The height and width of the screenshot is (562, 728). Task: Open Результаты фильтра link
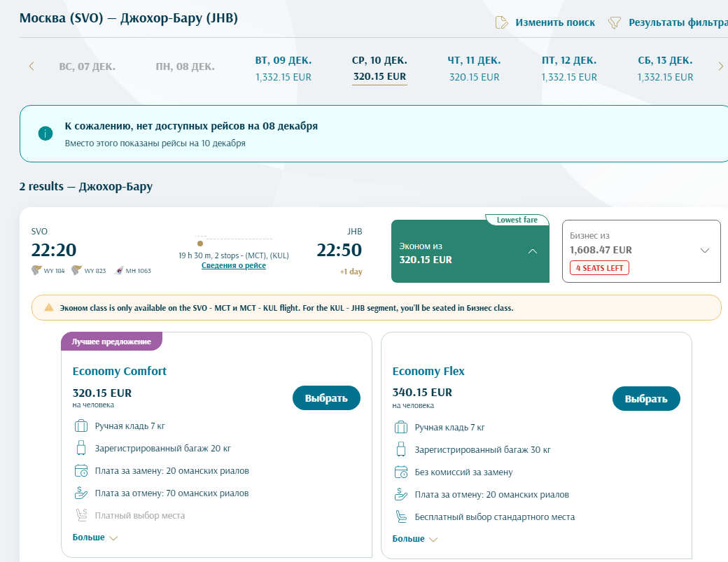(678, 22)
